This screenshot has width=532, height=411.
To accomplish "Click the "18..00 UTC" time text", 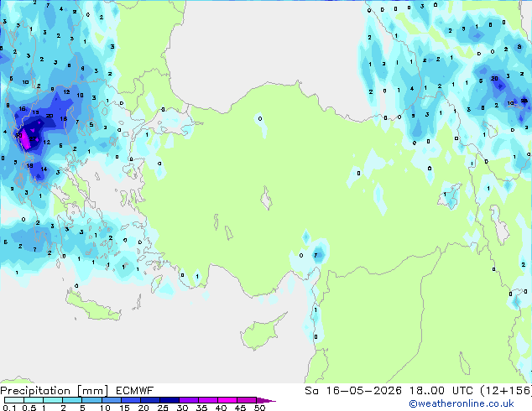I will point(441,391).
